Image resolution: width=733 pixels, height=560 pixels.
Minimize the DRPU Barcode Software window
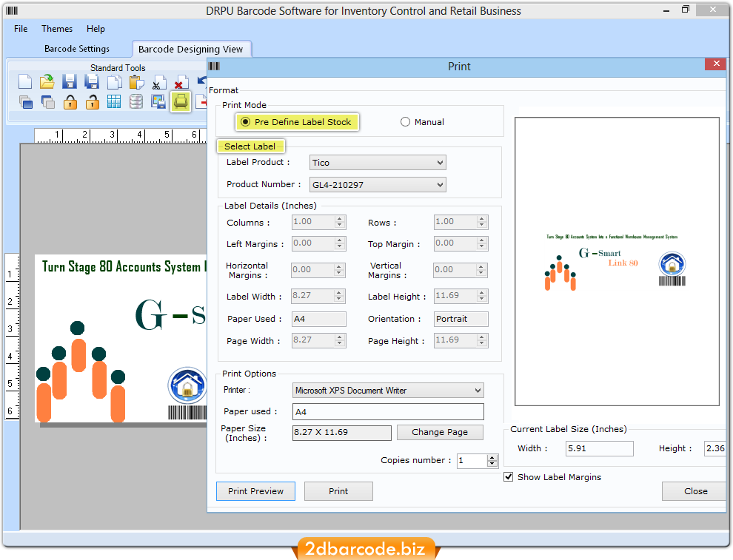click(666, 10)
